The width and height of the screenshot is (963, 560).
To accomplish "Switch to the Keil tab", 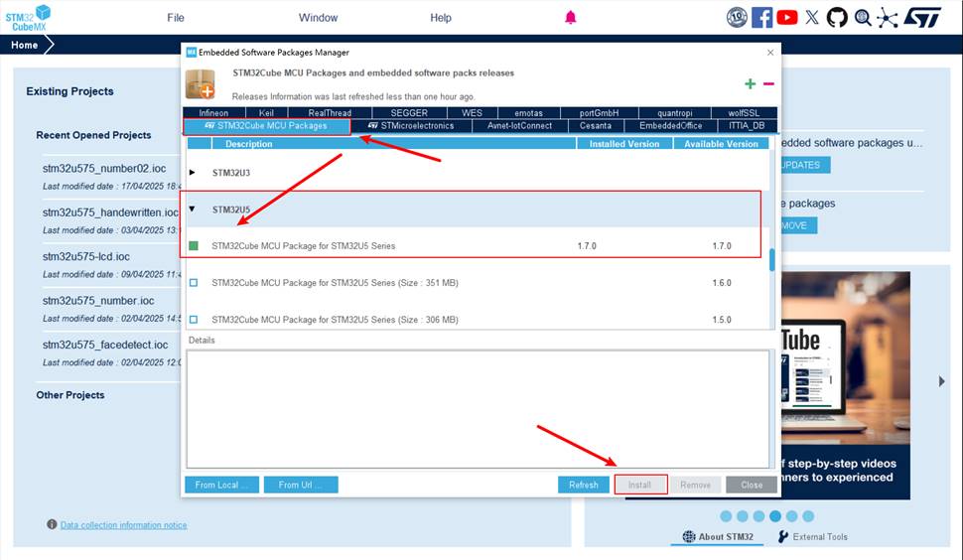I will pyautogui.click(x=266, y=113).
